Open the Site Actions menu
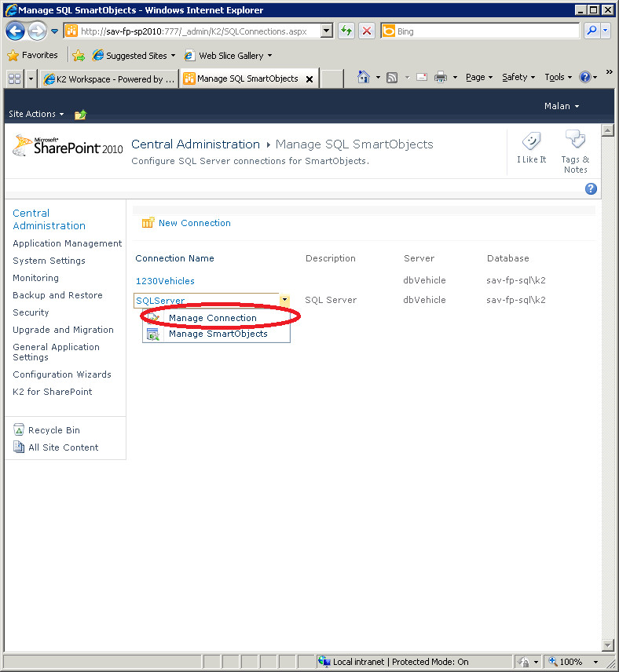 click(36, 114)
